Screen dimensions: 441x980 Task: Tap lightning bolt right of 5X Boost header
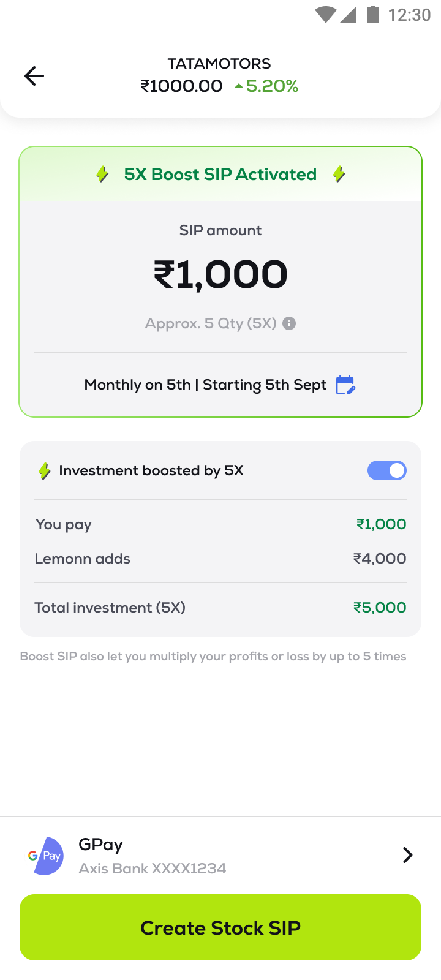coord(339,175)
